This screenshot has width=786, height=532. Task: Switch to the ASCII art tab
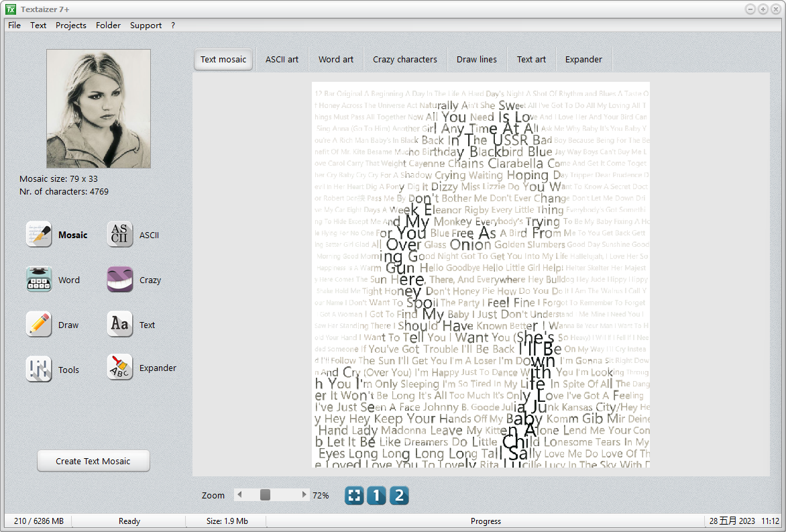coord(282,59)
